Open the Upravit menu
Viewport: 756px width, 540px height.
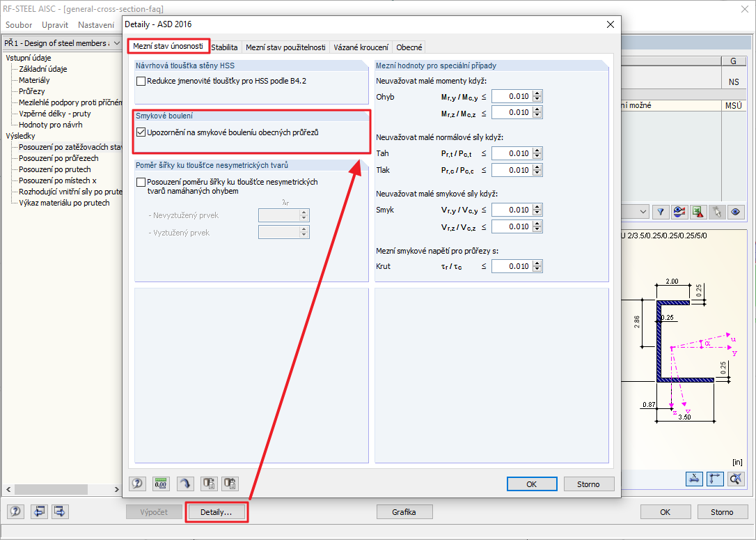[x=55, y=25]
